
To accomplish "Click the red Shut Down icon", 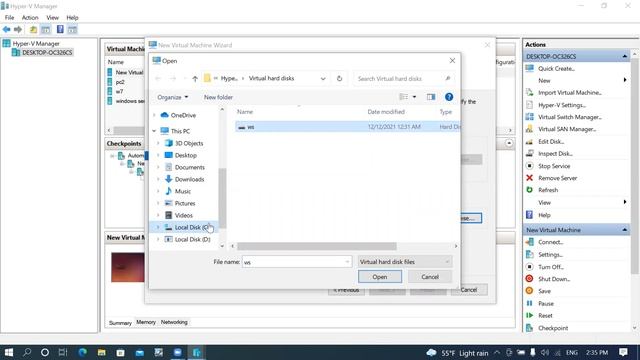I will pos(529,279).
